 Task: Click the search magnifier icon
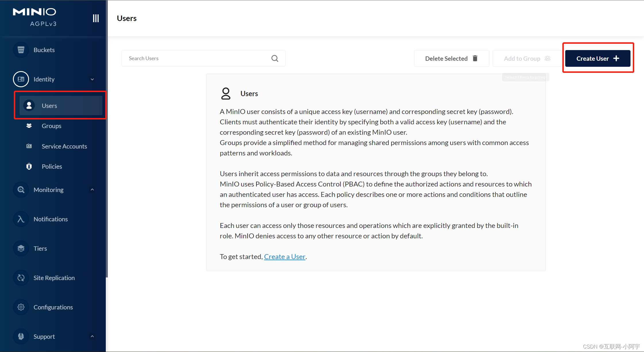coord(275,58)
